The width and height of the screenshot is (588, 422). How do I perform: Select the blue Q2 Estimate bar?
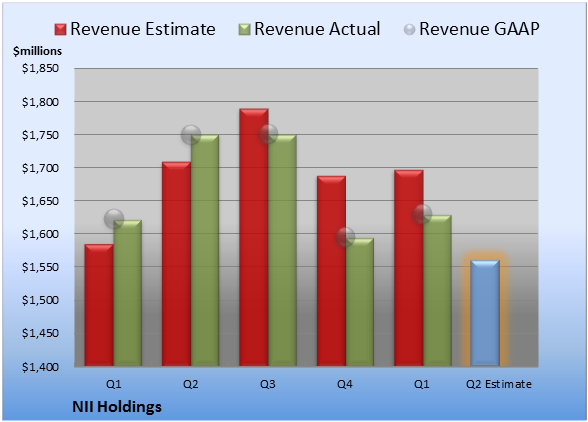coord(485,313)
